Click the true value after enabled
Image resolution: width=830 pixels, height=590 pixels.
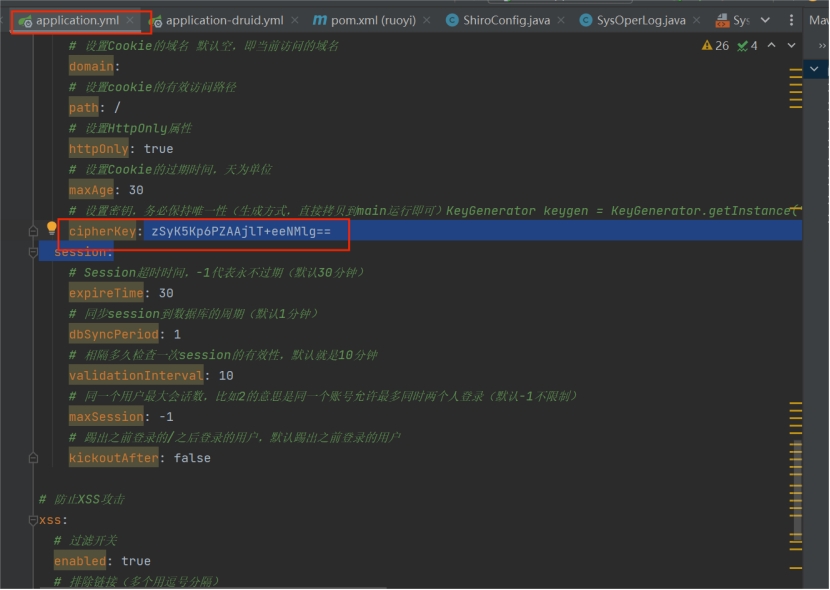tap(135, 560)
